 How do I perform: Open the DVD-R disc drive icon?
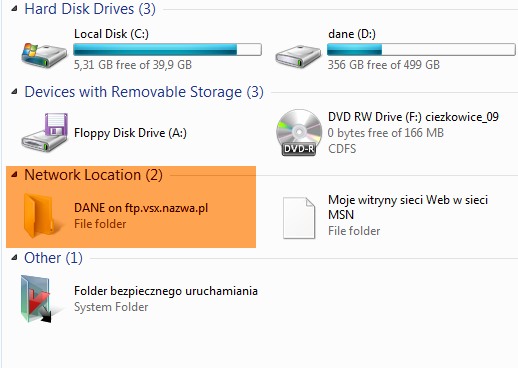(299, 132)
